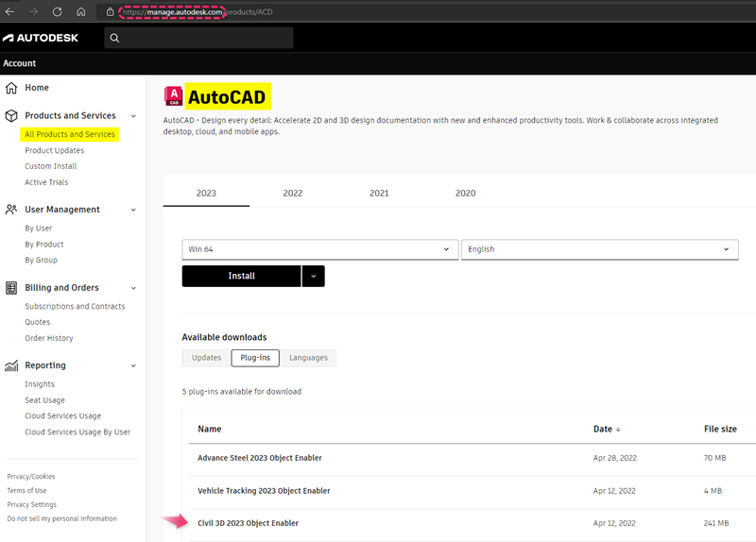Click the Home house icon in sidebar
The height and width of the screenshot is (542, 756).
click(11, 88)
